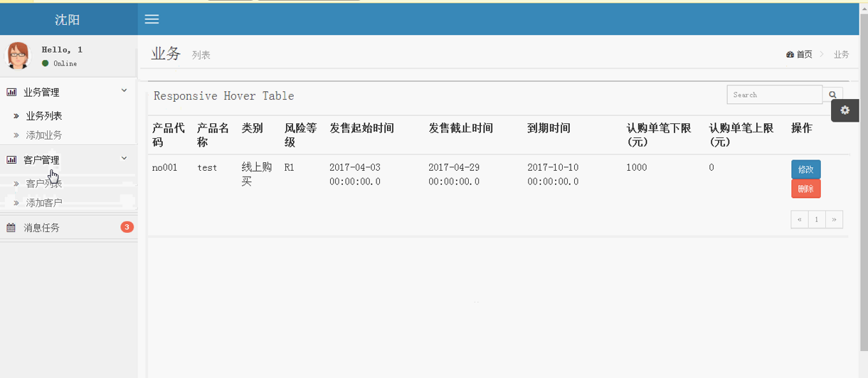868x378 pixels.
Task: Click the 风险等级 column header
Action: pyautogui.click(x=301, y=135)
